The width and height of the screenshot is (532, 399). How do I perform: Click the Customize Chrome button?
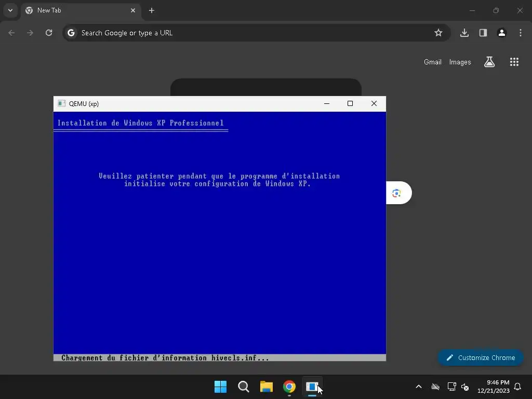point(481,357)
